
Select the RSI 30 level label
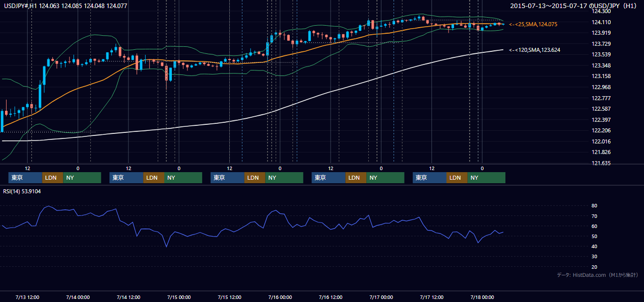click(594, 257)
